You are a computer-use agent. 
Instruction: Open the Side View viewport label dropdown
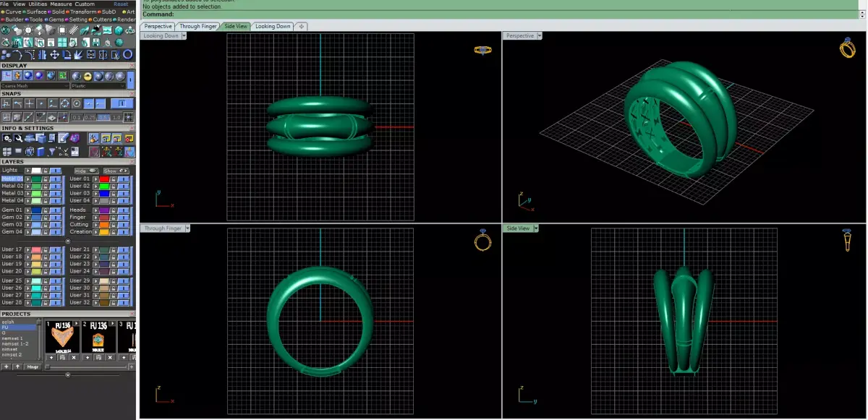[536, 228]
